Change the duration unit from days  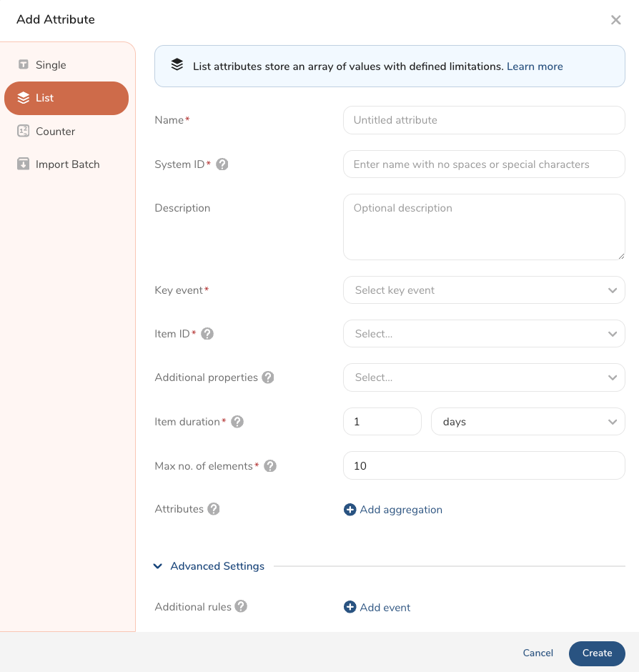point(528,422)
